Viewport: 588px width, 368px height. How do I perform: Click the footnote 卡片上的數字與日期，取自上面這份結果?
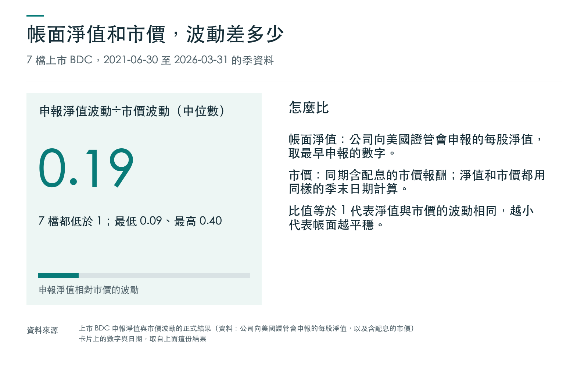click(x=143, y=339)
